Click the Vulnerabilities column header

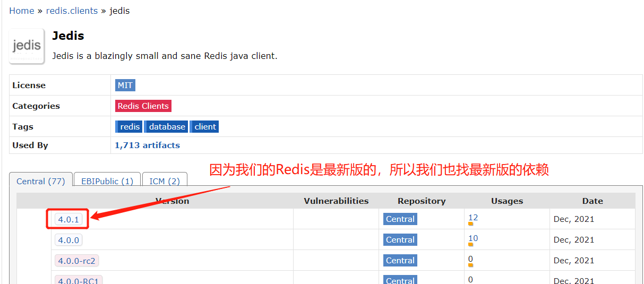coord(336,201)
